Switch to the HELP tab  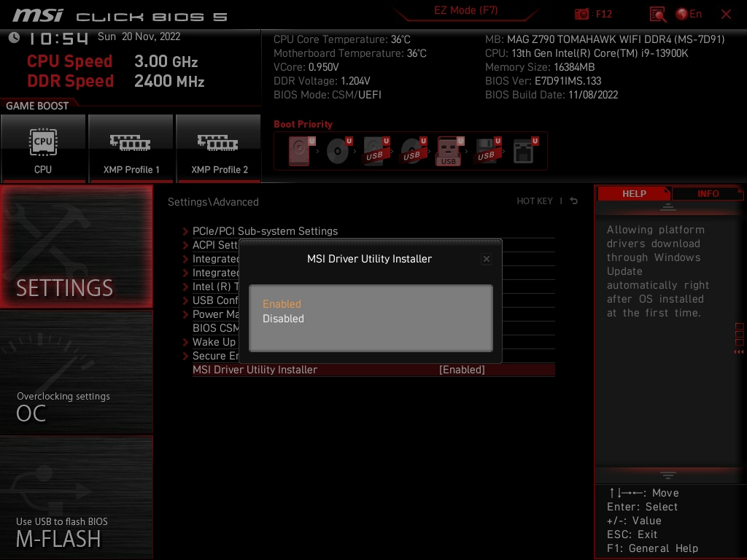[634, 193]
